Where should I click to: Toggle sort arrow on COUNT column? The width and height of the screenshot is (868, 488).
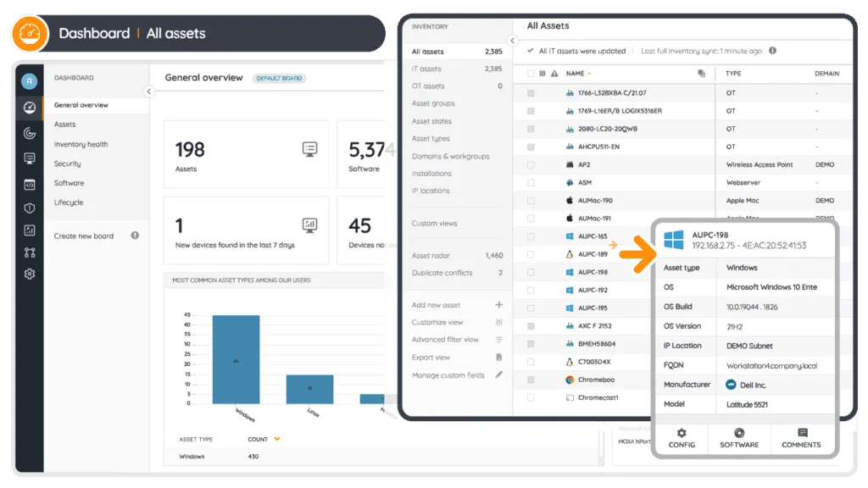(276, 439)
